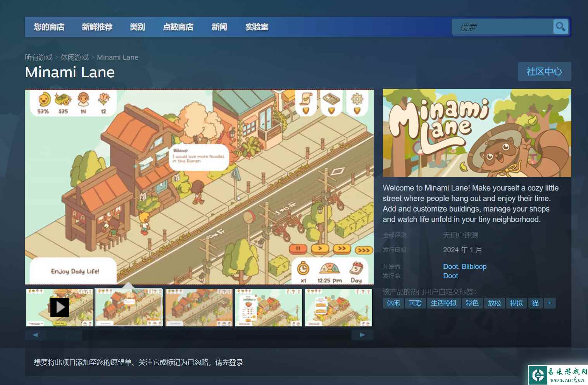This screenshot has height=385, width=588.
Task: Open the 社区中心 button
Action: (544, 71)
